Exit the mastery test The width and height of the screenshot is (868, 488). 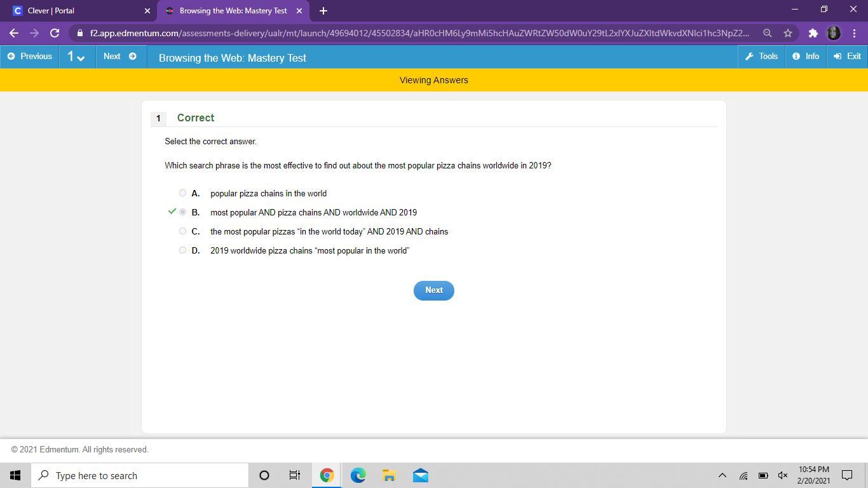(x=847, y=57)
